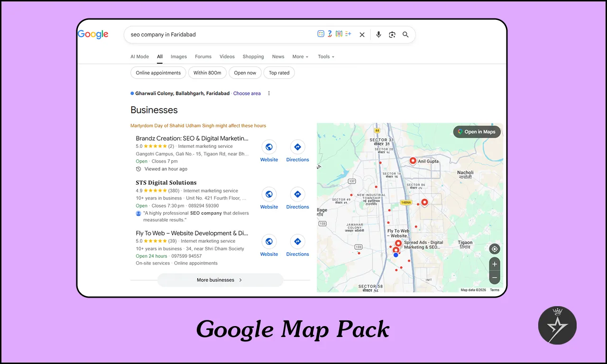The image size is (607, 364).
Task: Open the Fly To Web listing title
Action: tap(192, 233)
